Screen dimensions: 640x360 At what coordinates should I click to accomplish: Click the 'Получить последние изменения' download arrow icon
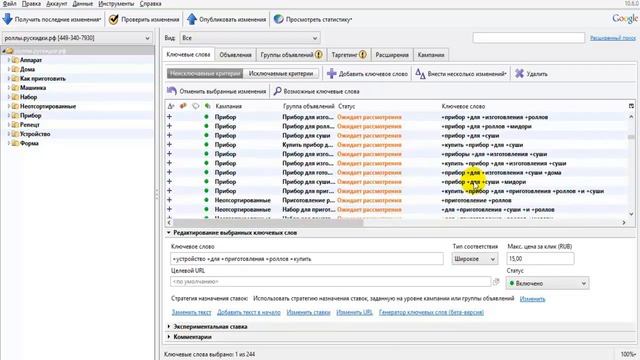click(x=7, y=19)
